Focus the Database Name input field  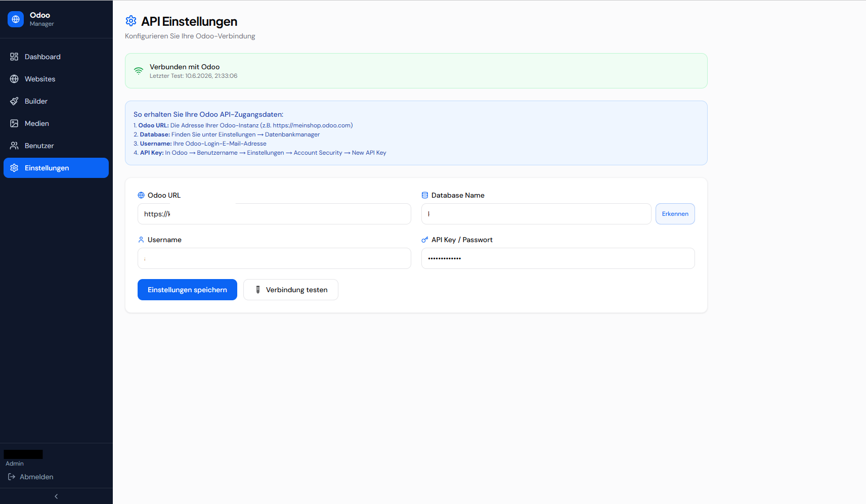click(536, 214)
